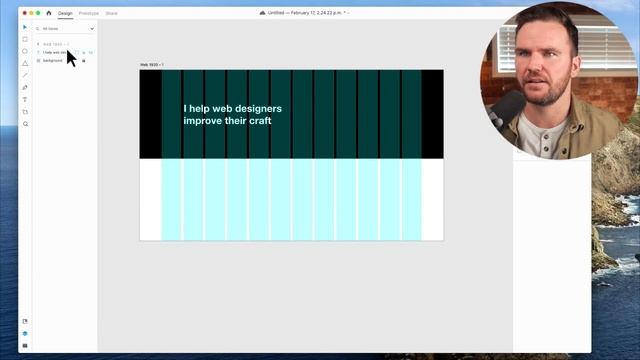Select the Polygon triangle tool
Screen dimensions: 640x360
25,63
